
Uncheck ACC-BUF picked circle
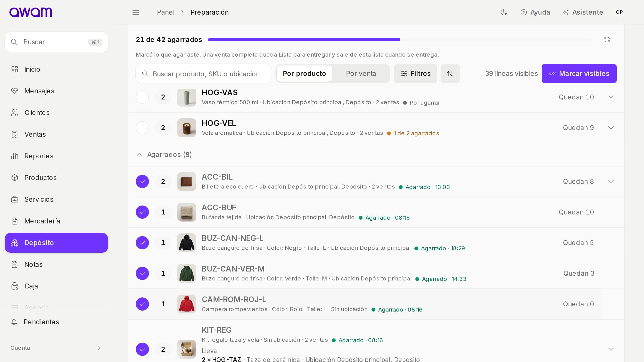[142, 212]
